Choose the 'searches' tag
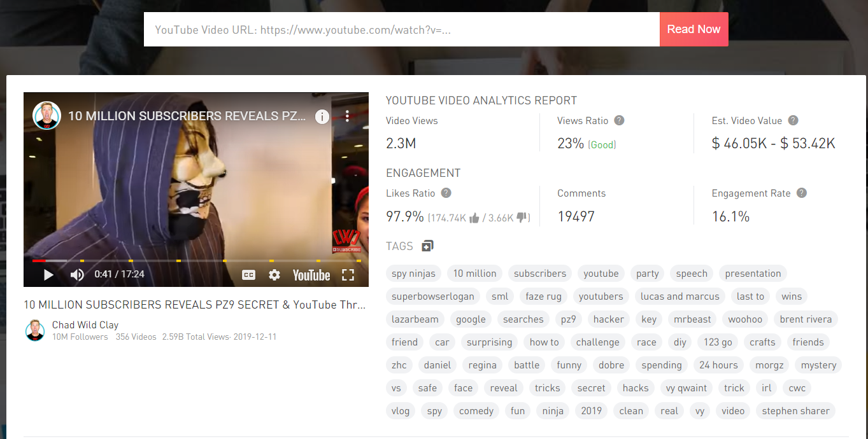The image size is (868, 439). tap(523, 319)
